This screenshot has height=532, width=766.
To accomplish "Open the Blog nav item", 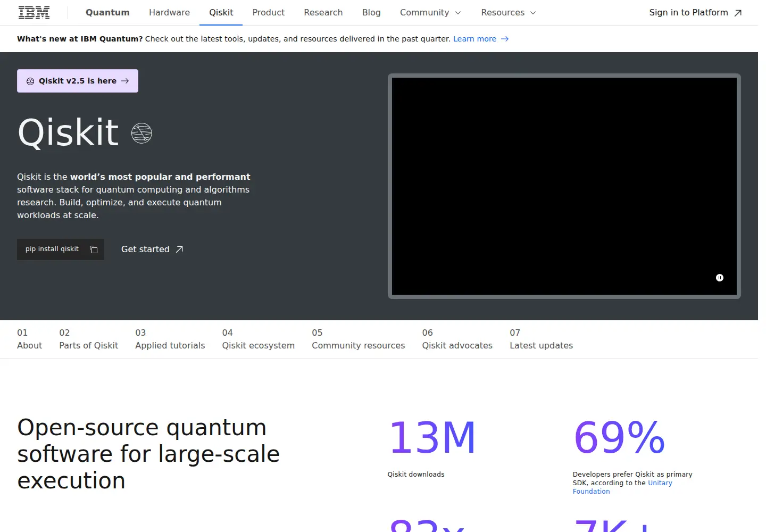I will tap(371, 12).
